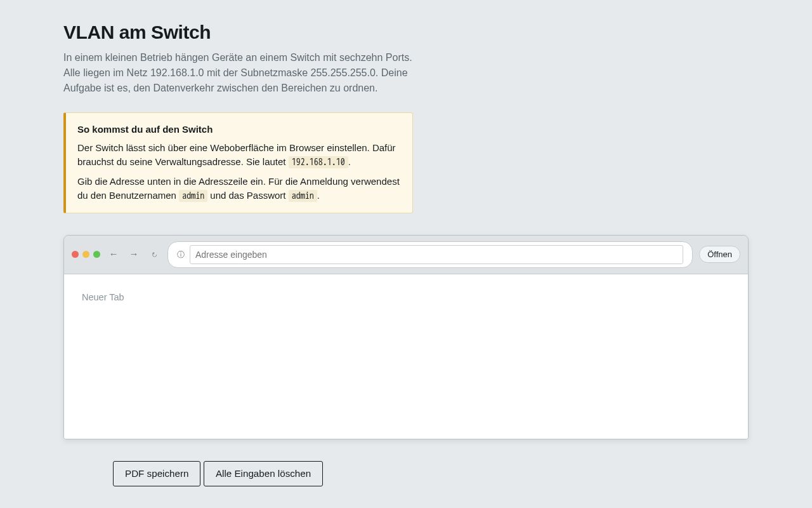Click the red window dot
This screenshot has height=508, width=812.
75,255
